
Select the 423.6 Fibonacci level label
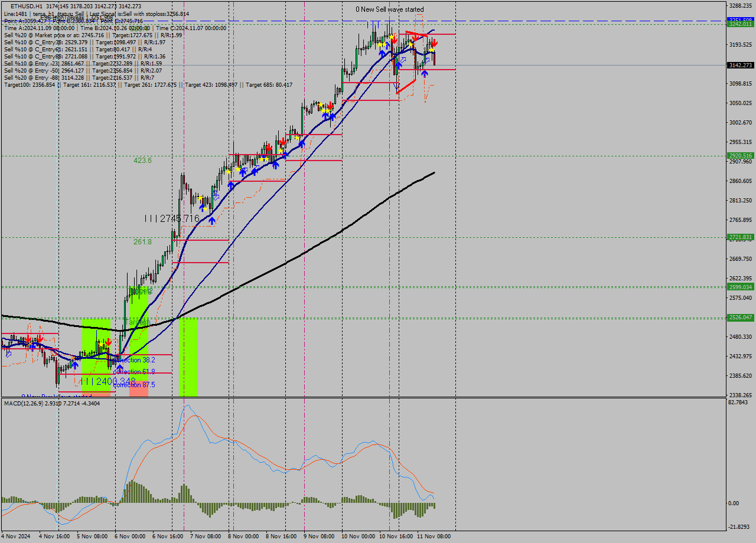point(142,161)
